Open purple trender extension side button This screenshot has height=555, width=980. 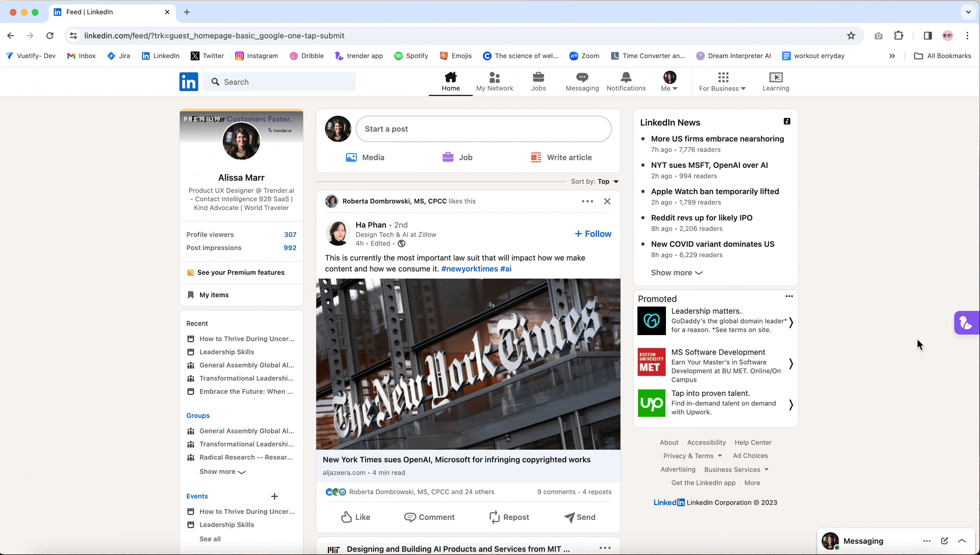coord(966,323)
